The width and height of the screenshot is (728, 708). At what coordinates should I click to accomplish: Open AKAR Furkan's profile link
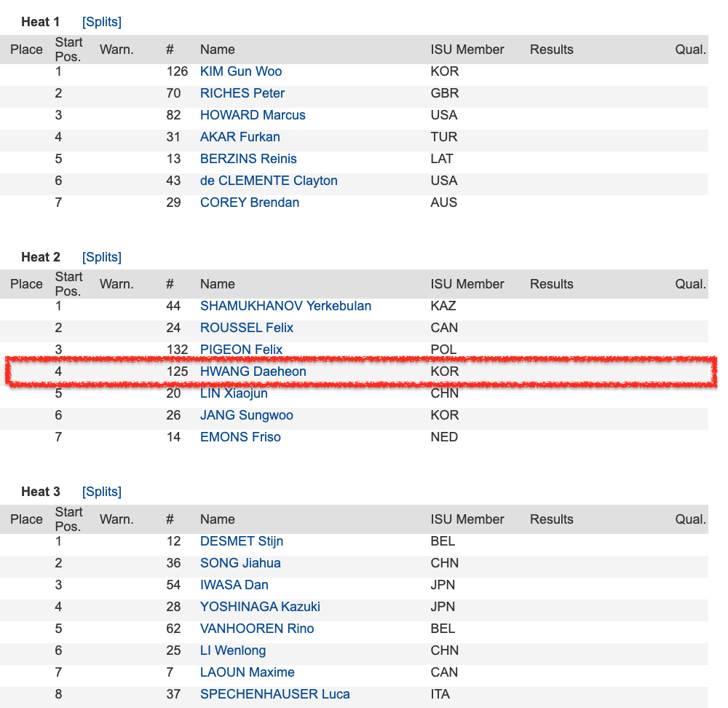(x=240, y=137)
